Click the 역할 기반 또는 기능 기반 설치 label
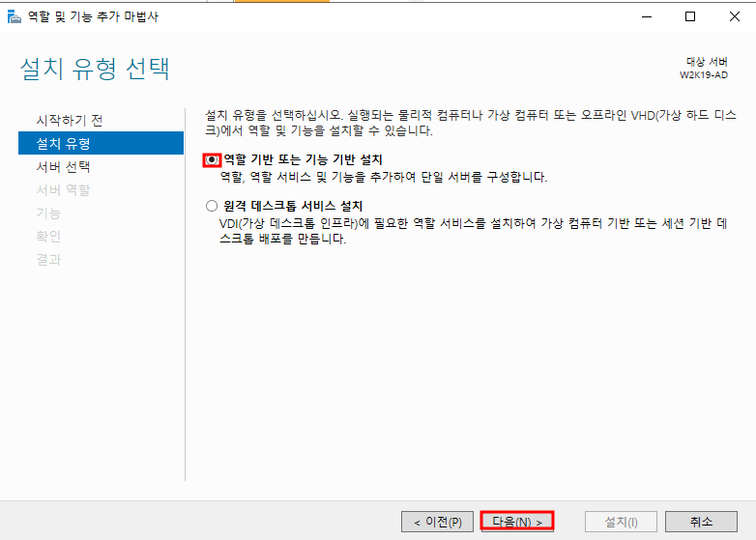This screenshot has width=756, height=540. tap(303, 159)
